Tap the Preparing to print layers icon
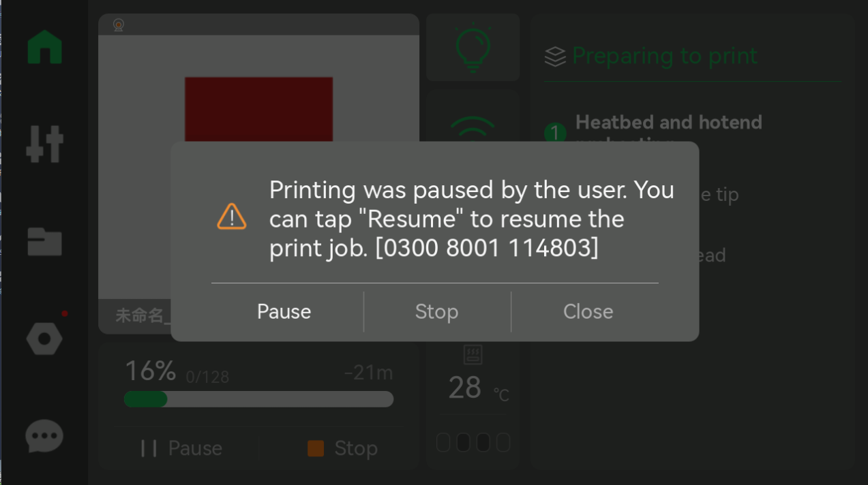The image size is (868, 485). click(556, 57)
